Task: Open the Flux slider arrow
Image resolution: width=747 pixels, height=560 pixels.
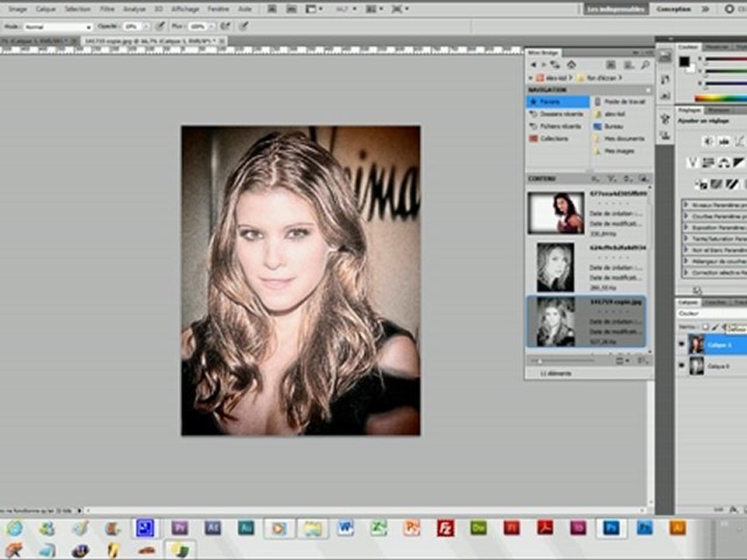Action: coord(211,26)
